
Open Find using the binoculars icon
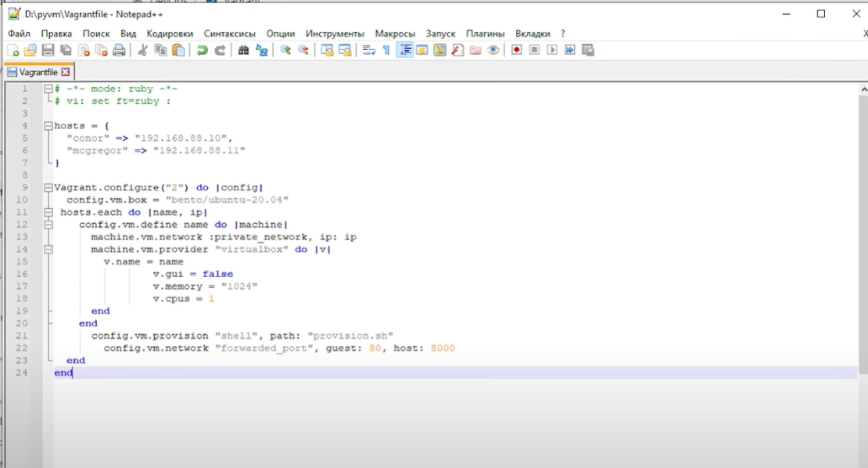[243, 50]
